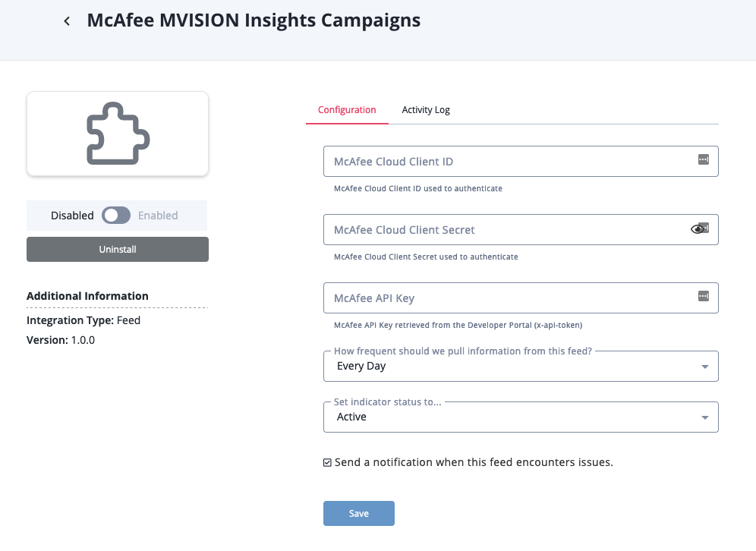The width and height of the screenshot is (756, 551).
Task: Go back using the left chevron arrow
Action: 67,21
